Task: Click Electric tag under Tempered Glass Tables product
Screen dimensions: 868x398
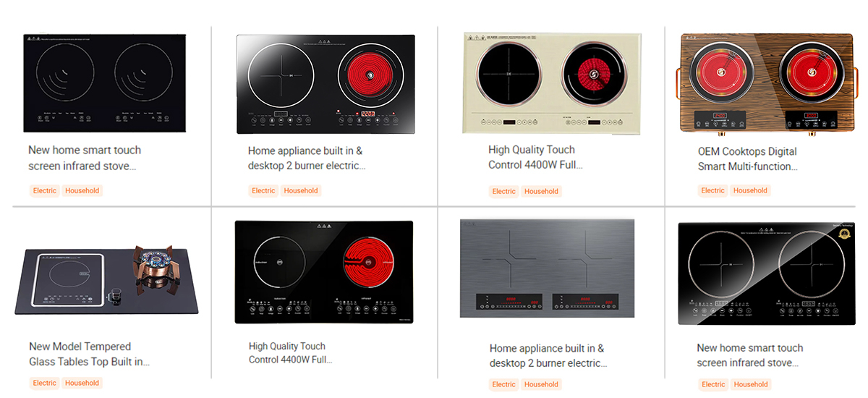Action: click(x=44, y=383)
